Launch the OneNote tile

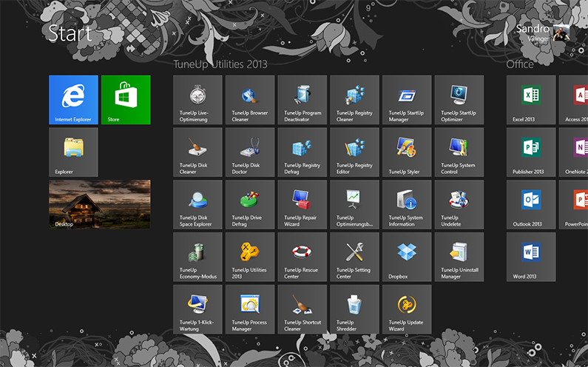click(573, 152)
